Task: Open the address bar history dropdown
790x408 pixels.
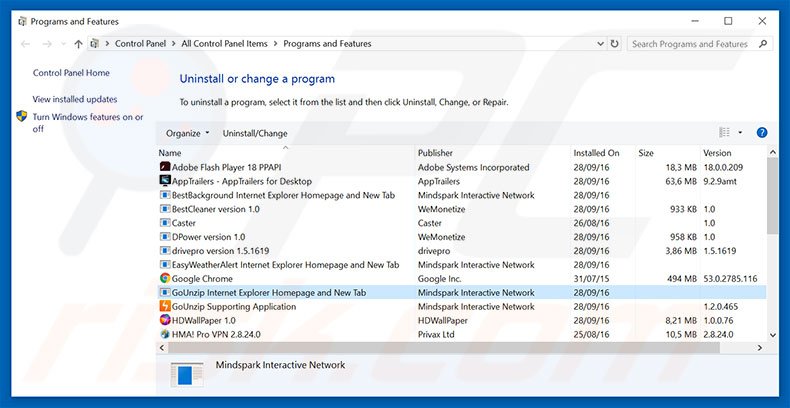Action: [600, 44]
